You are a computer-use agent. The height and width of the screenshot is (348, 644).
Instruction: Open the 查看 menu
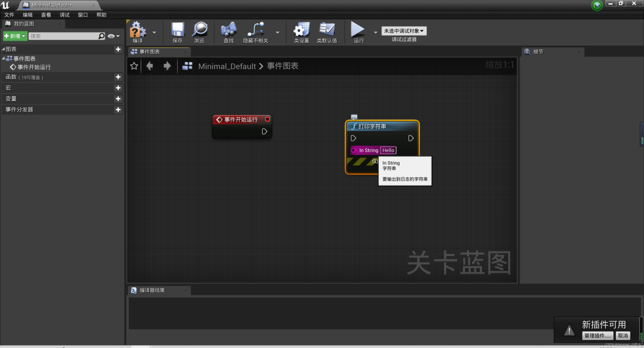(x=46, y=15)
